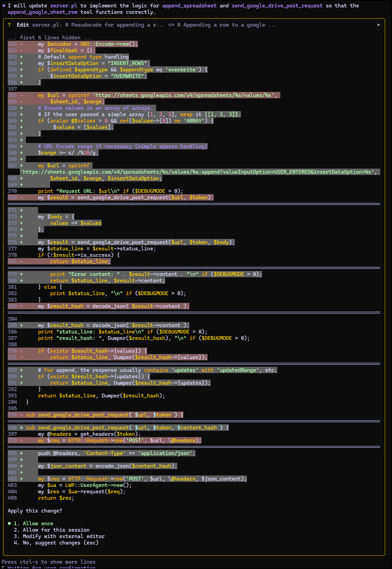Click the 'Apply this change?' prompt text
Viewport: 392px width, 569px height.
(x=35, y=511)
